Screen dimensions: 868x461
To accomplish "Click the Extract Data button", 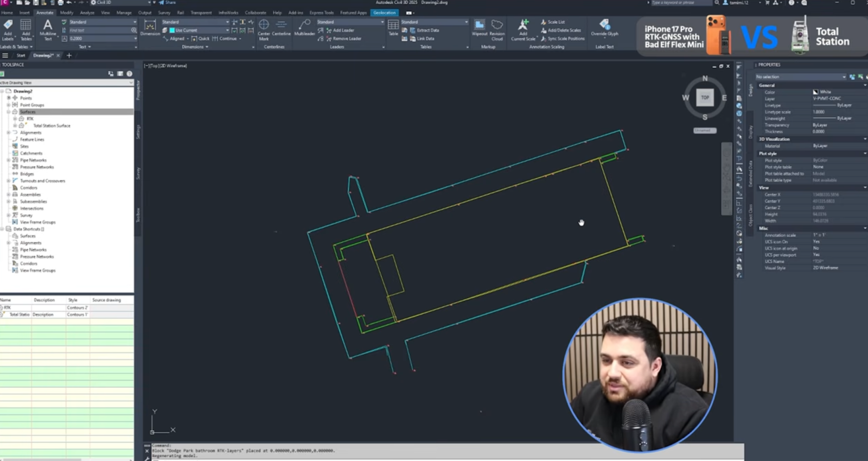I will [424, 30].
